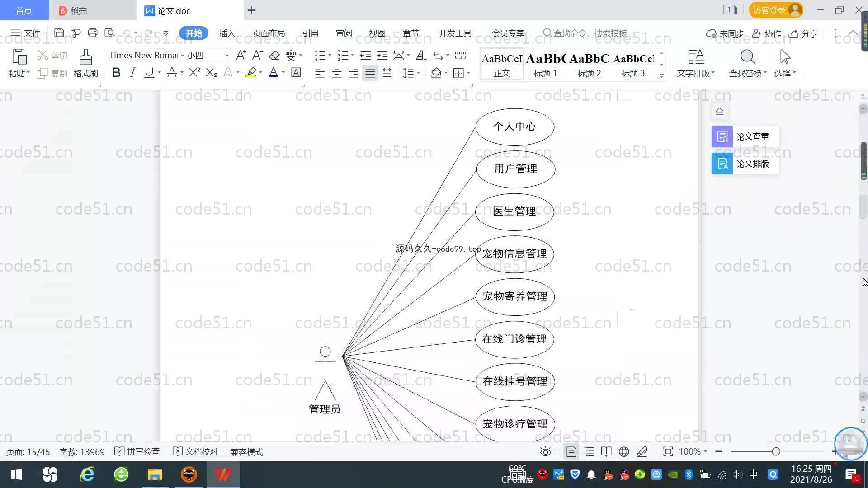
Task: Collapse the side panel arrow
Action: 720,111
